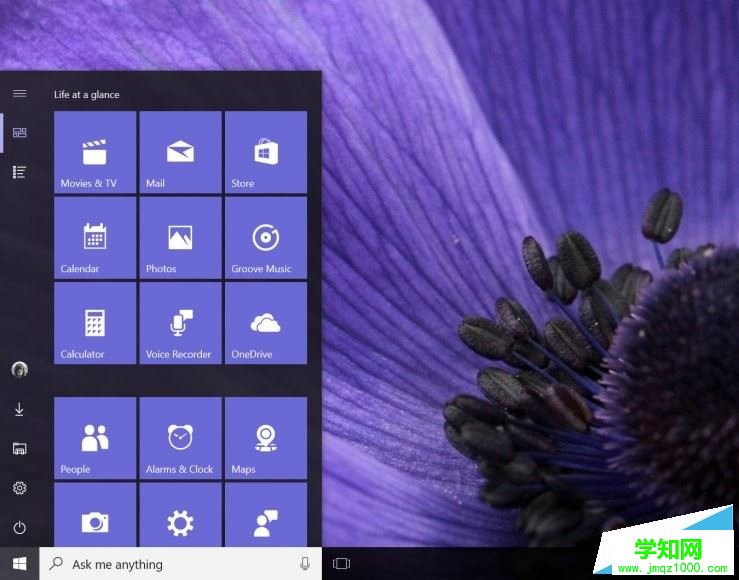This screenshot has width=739, height=580.
Task: Expand the hamburger menu in Start
Action: [x=19, y=93]
